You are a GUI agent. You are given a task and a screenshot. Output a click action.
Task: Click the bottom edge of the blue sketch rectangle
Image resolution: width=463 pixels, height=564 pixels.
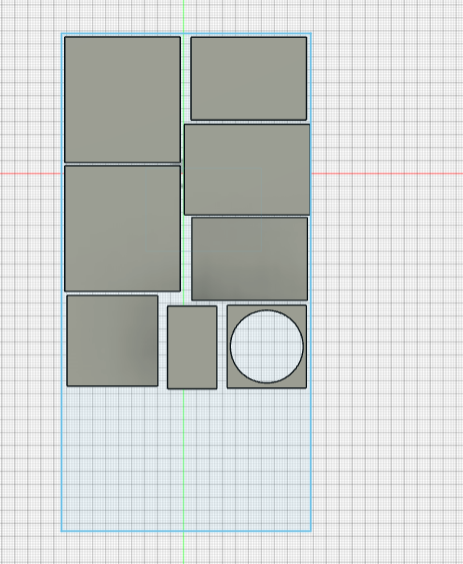(186, 531)
